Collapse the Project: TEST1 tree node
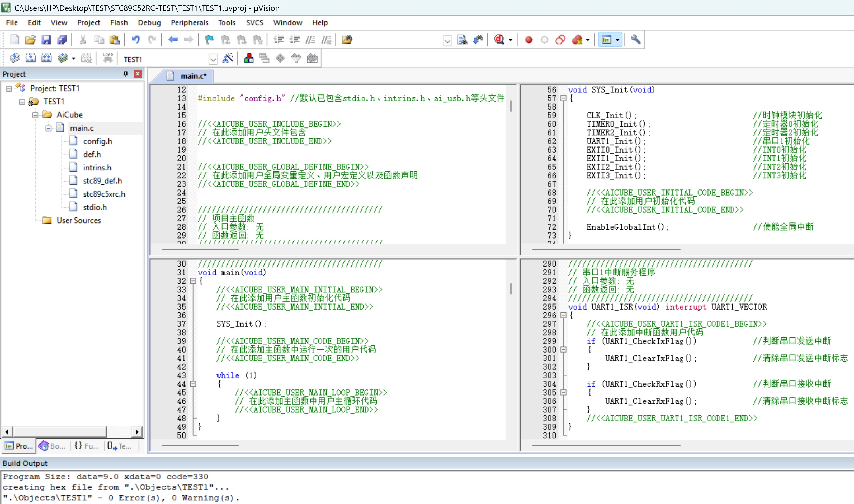 [9, 89]
